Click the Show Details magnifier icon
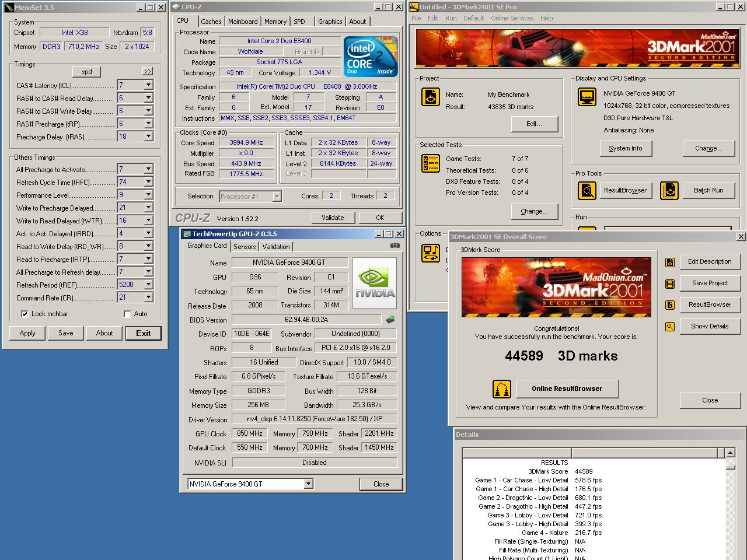This screenshot has height=560, width=747. click(670, 327)
